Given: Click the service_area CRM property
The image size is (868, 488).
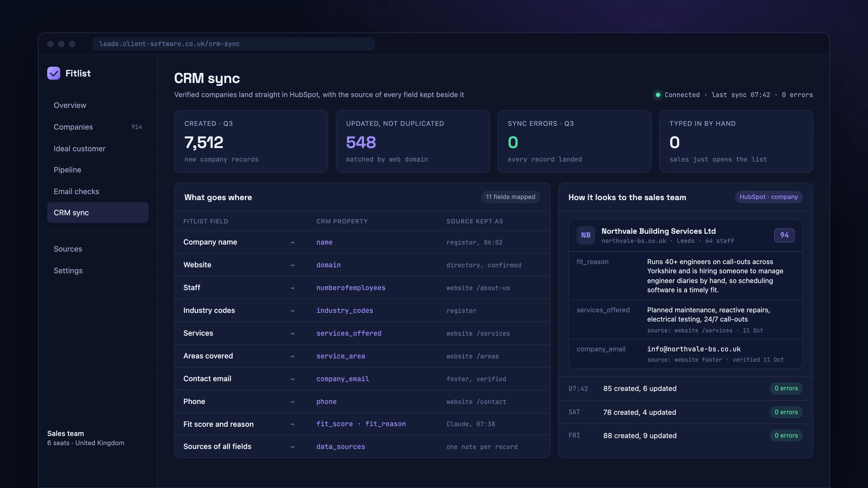Looking at the screenshot, I should (x=341, y=356).
